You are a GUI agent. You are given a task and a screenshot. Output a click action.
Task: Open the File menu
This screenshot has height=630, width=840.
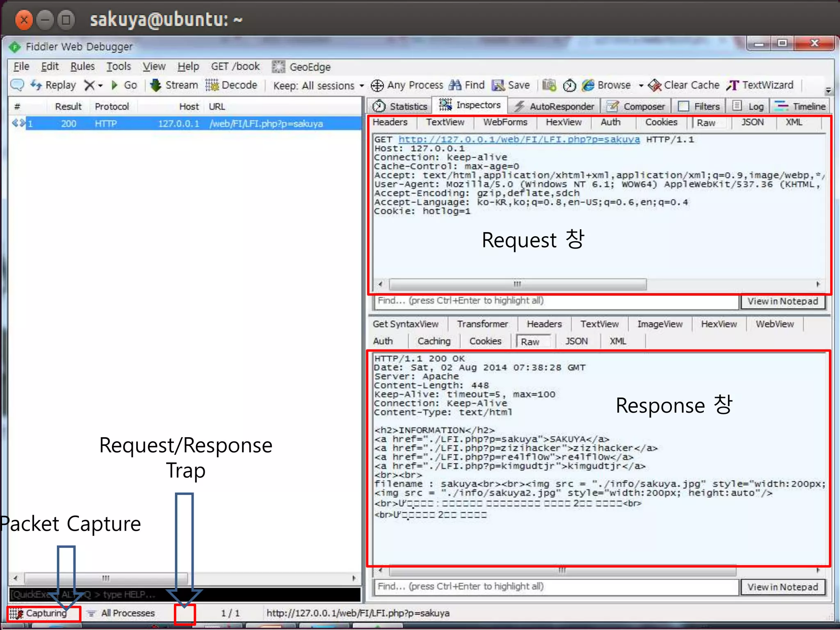pos(21,66)
